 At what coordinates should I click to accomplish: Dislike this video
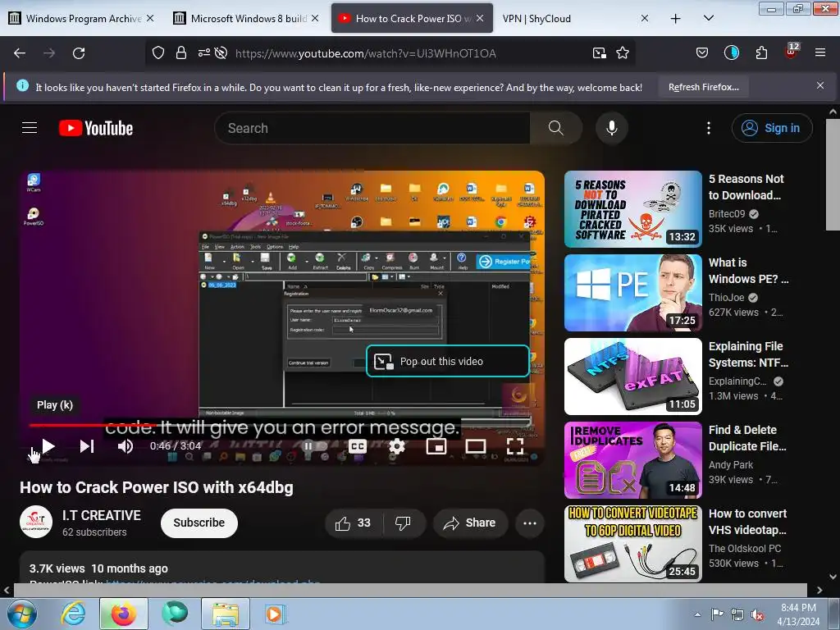(404, 523)
